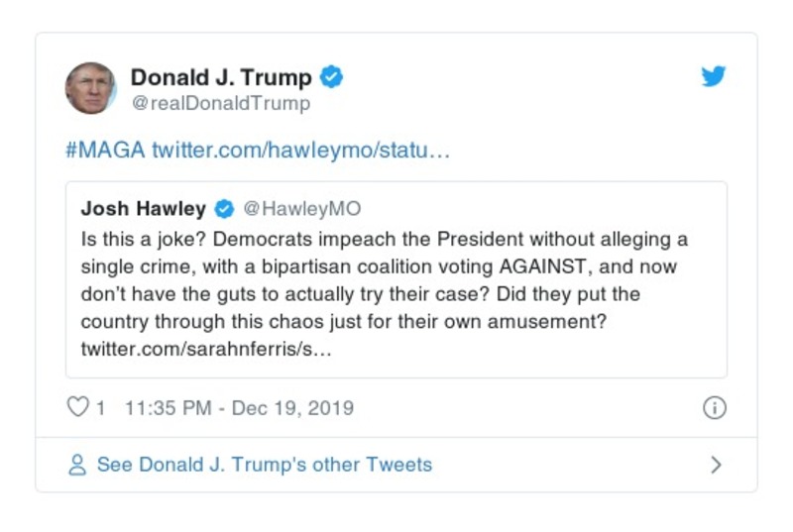Click the person icon before other Tweets link

tap(76, 465)
